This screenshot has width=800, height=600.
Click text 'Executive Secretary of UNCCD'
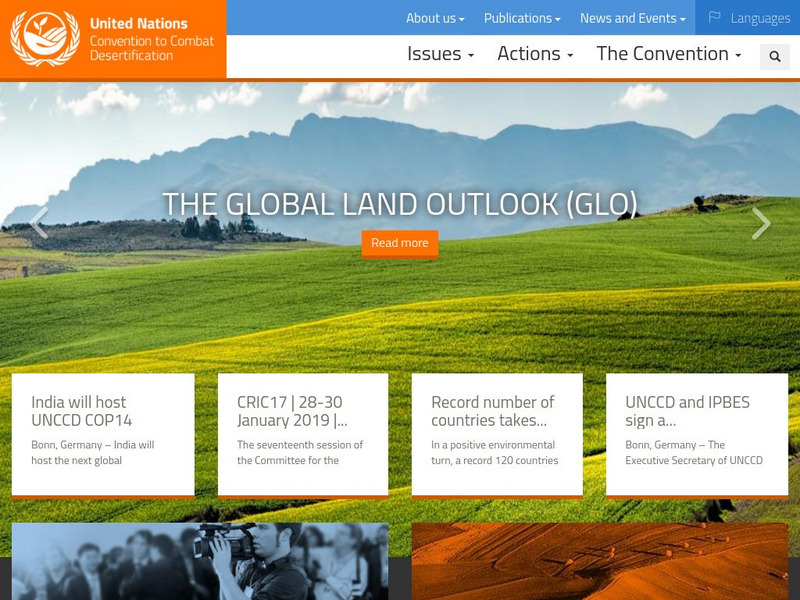(694, 461)
